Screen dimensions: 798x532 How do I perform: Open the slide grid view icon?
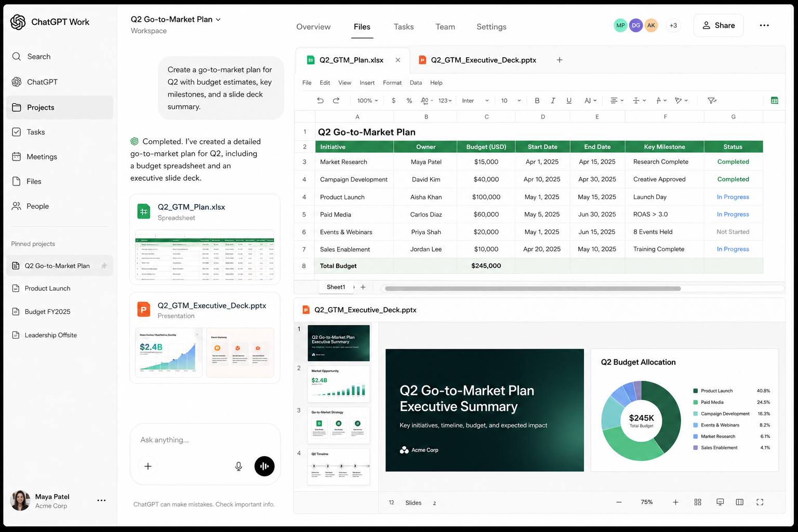coord(698,502)
